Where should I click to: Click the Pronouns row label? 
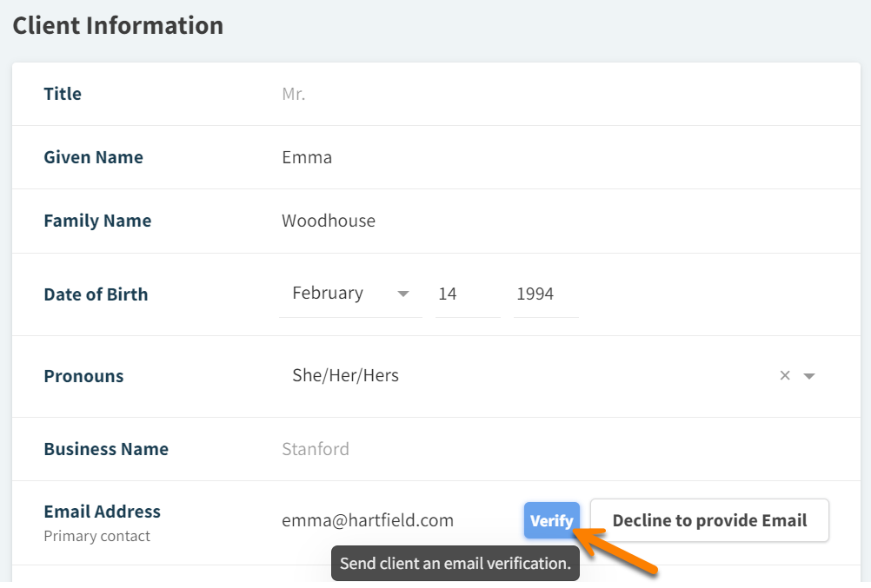pos(83,375)
